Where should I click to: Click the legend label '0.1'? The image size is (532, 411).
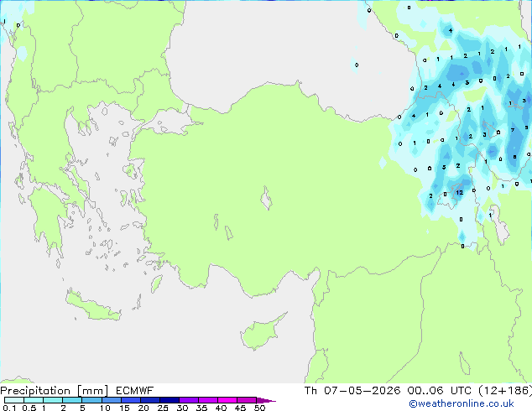click(x=9, y=408)
